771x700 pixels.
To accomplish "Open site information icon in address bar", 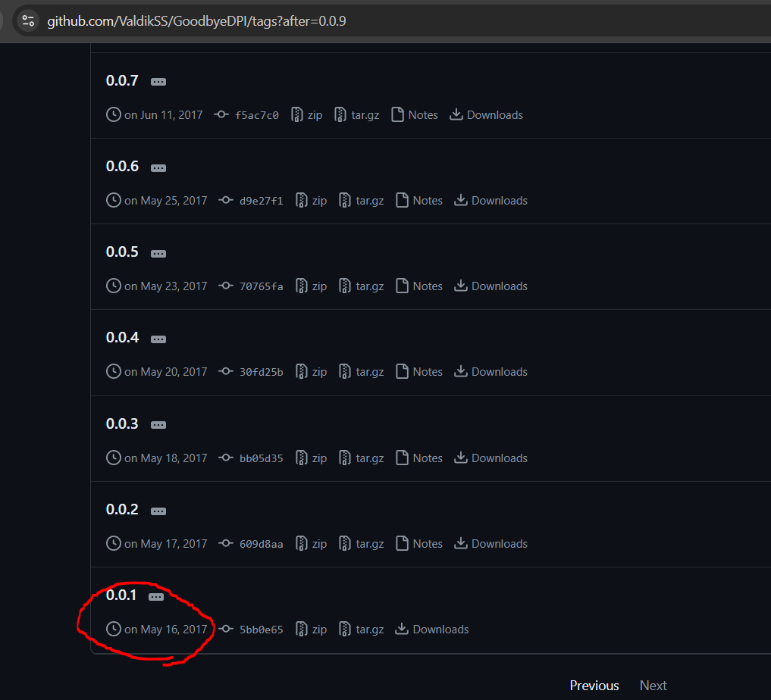I will (28, 20).
